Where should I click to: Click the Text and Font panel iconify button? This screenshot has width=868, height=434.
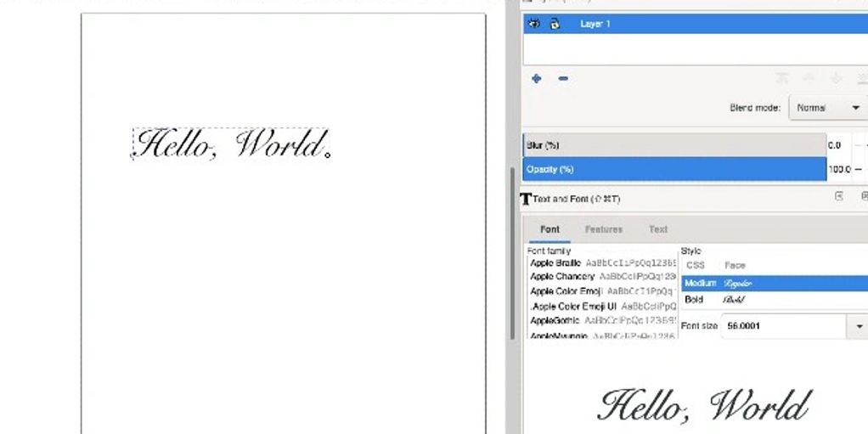pos(839,197)
